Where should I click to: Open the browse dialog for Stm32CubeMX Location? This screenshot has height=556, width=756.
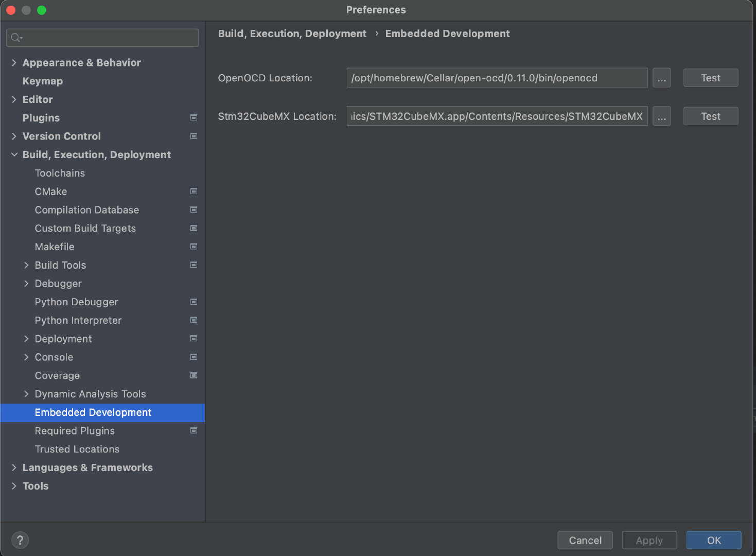pos(662,116)
